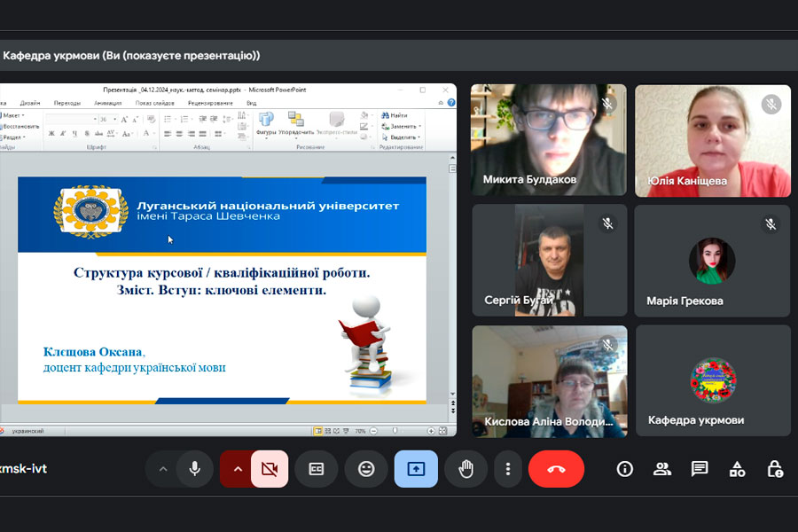798x532 pixels.
Task: Open the Дизайн ribbon tab
Action: [x=30, y=103]
